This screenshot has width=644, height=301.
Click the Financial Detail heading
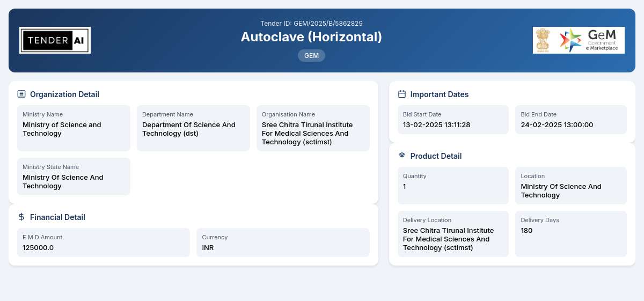click(x=57, y=217)
